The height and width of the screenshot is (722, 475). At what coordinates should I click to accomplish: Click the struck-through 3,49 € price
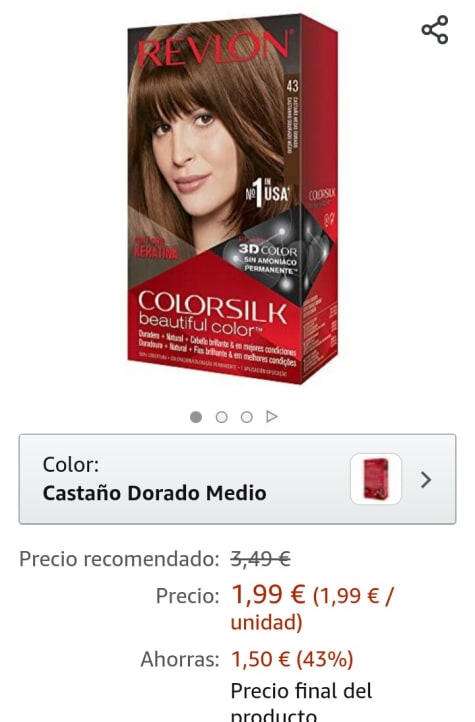(x=261, y=559)
